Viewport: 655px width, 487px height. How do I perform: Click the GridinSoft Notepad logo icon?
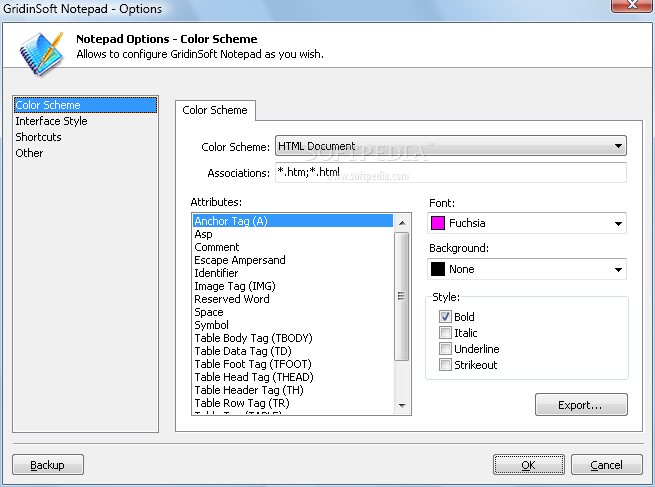point(41,53)
